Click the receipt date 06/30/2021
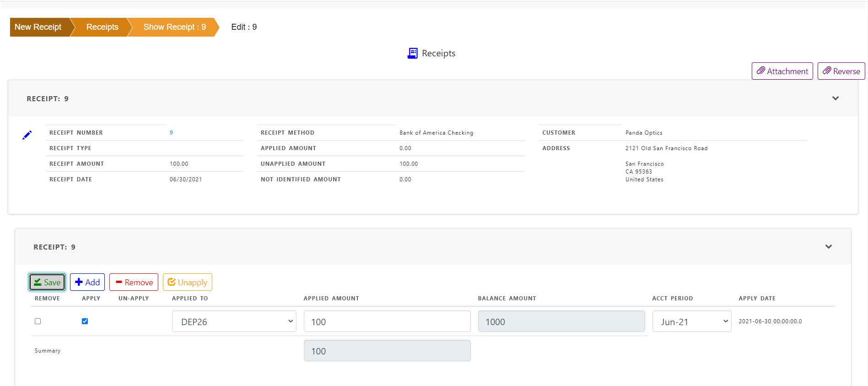 point(186,179)
